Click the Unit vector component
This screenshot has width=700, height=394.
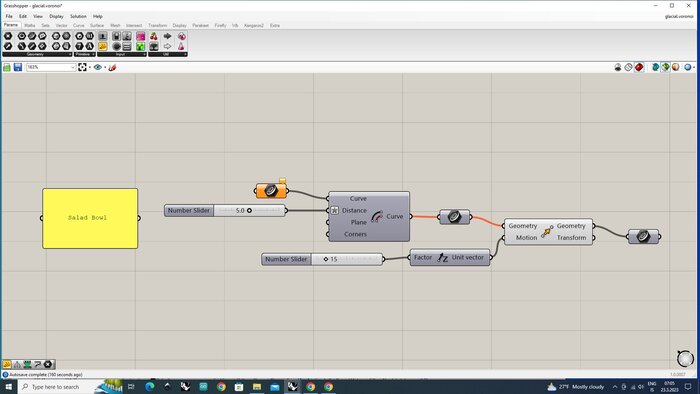click(x=450, y=257)
